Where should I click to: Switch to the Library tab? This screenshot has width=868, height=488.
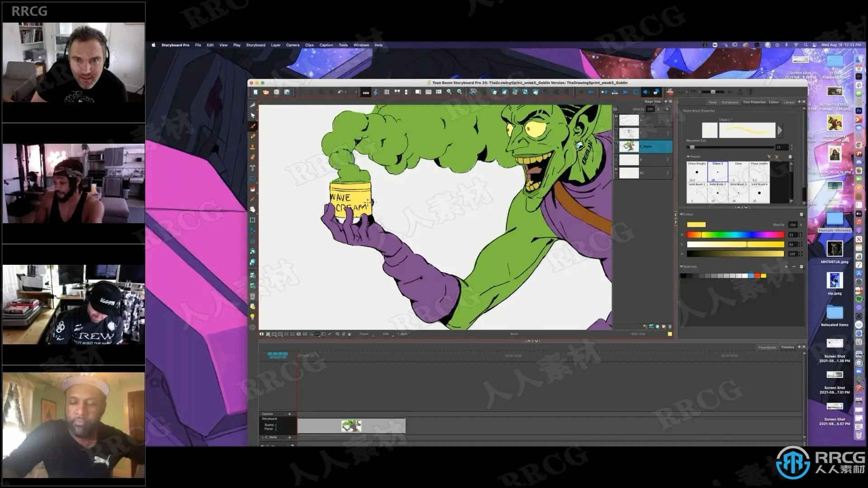[788, 102]
